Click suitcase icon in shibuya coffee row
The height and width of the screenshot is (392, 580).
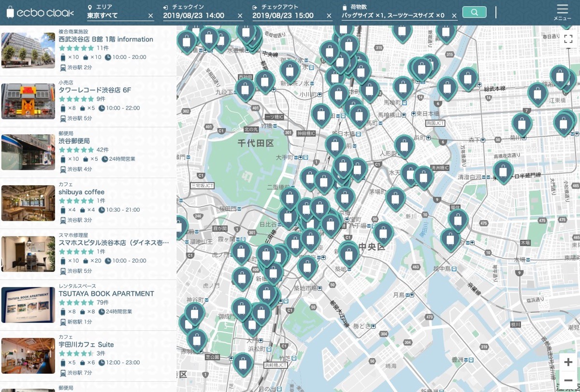pyautogui.click(x=63, y=210)
